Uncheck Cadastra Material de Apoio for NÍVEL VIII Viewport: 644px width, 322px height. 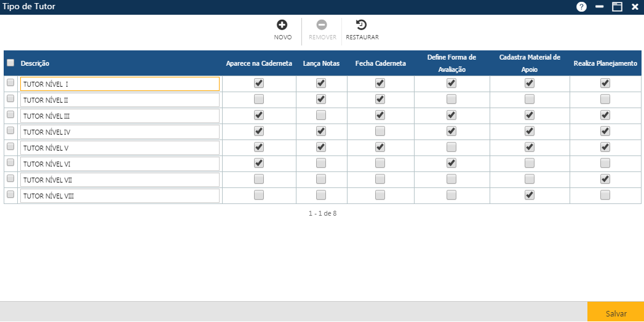tap(529, 195)
